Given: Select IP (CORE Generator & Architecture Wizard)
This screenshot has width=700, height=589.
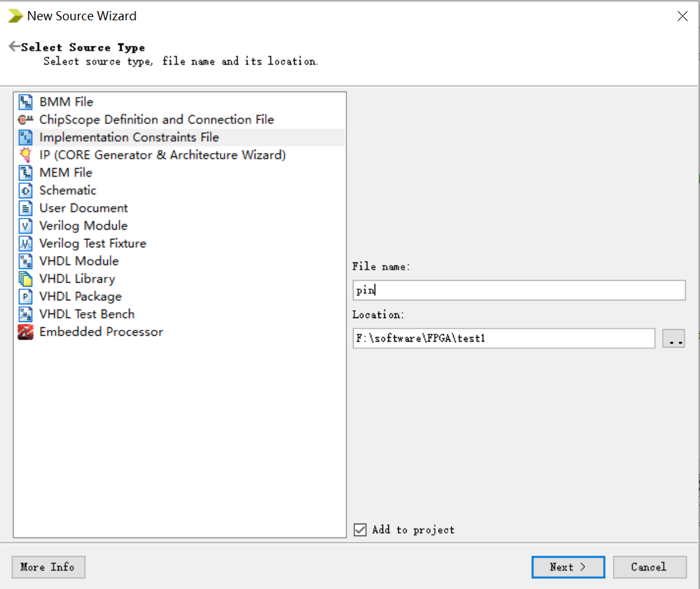Looking at the screenshot, I should coord(160,154).
